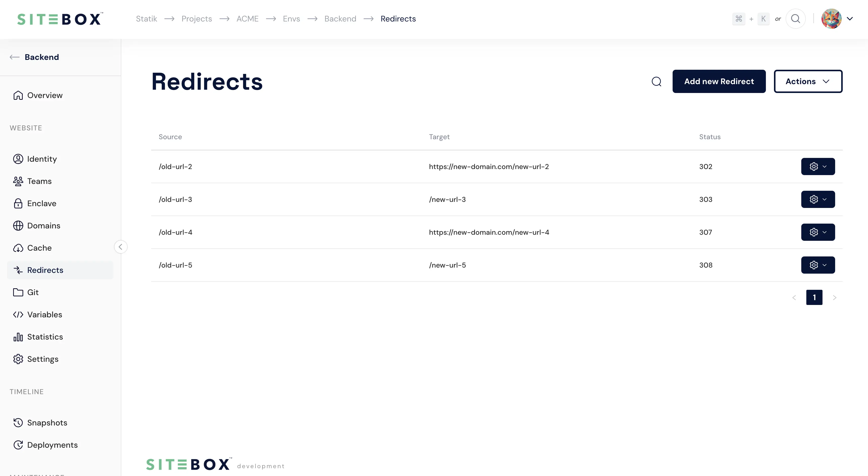Viewport: 868px width, 476px height.
Task: Click the Statistics icon in sidebar
Action: point(18,337)
